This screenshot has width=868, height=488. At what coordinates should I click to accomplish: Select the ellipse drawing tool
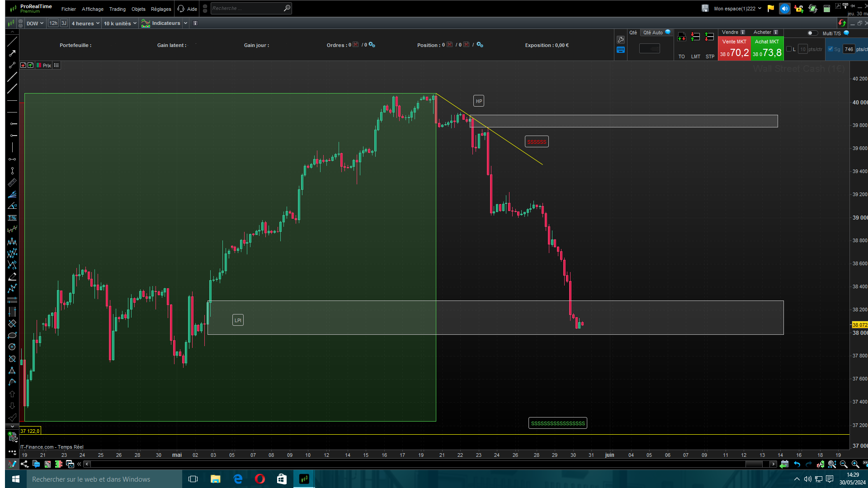coord(12,335)
